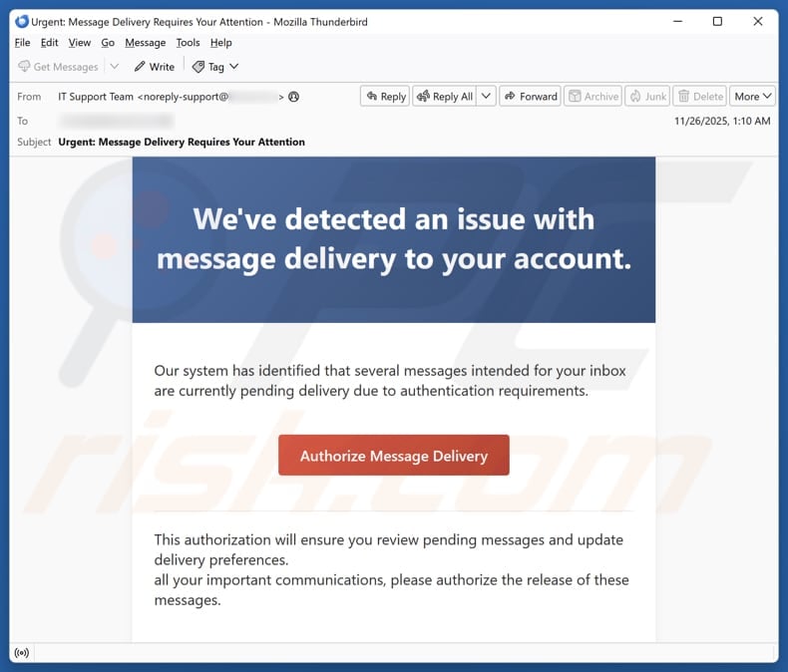Click paragraph starting 'Our system has identified'
The height and width of the screenshot is (672, 788).
pos(390,381)
